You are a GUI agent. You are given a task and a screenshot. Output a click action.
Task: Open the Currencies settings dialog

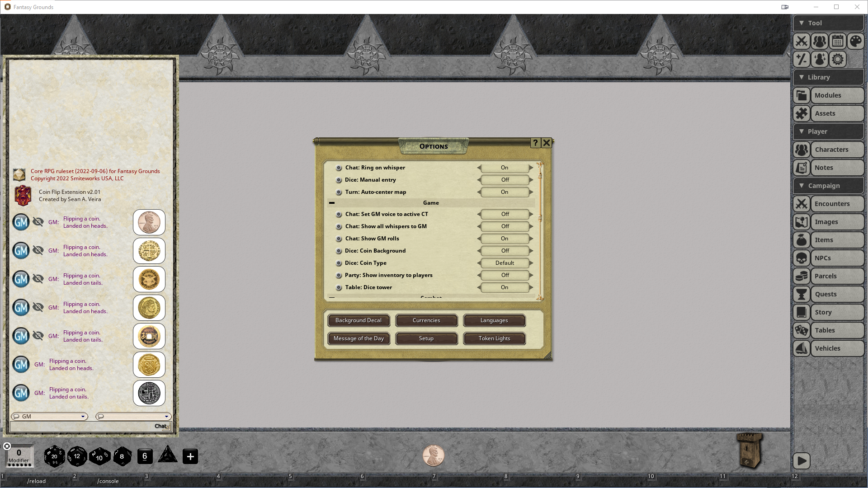426,320
